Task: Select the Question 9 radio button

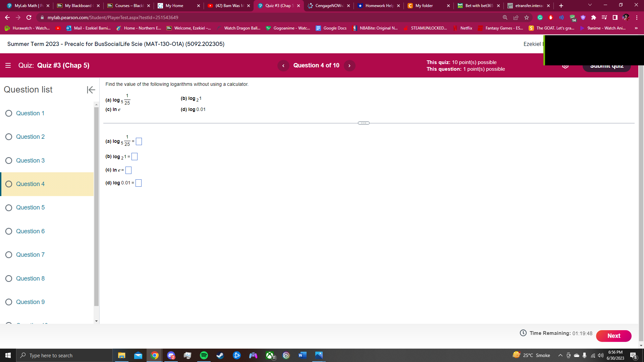Action: 8,302
